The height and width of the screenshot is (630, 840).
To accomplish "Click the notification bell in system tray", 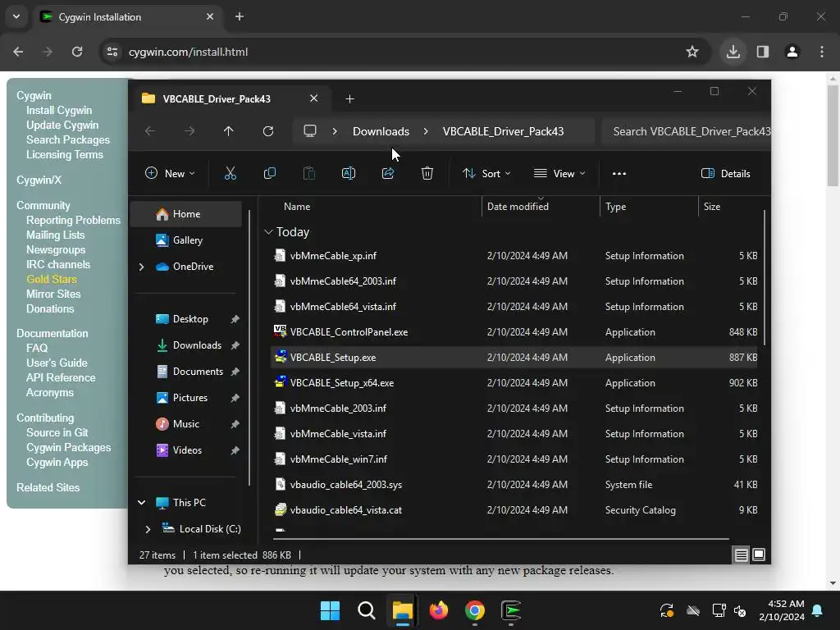I will click(x=818, y=610).
